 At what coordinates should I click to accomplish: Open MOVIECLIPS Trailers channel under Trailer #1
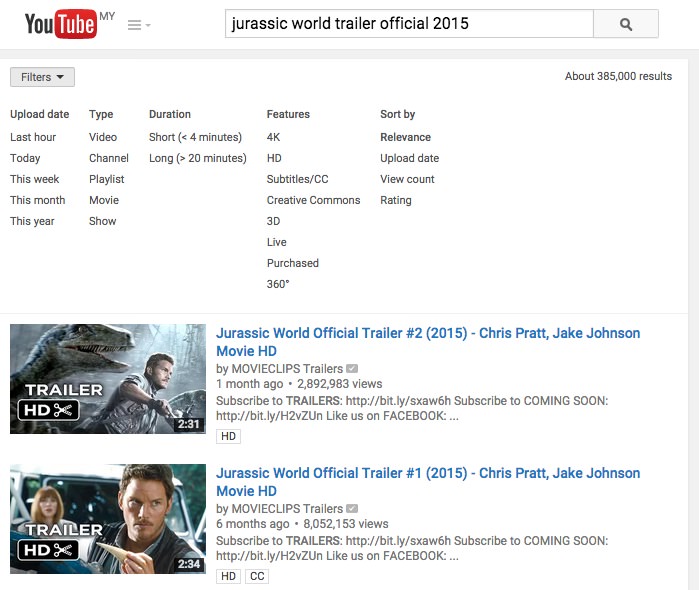coord(287,509)
